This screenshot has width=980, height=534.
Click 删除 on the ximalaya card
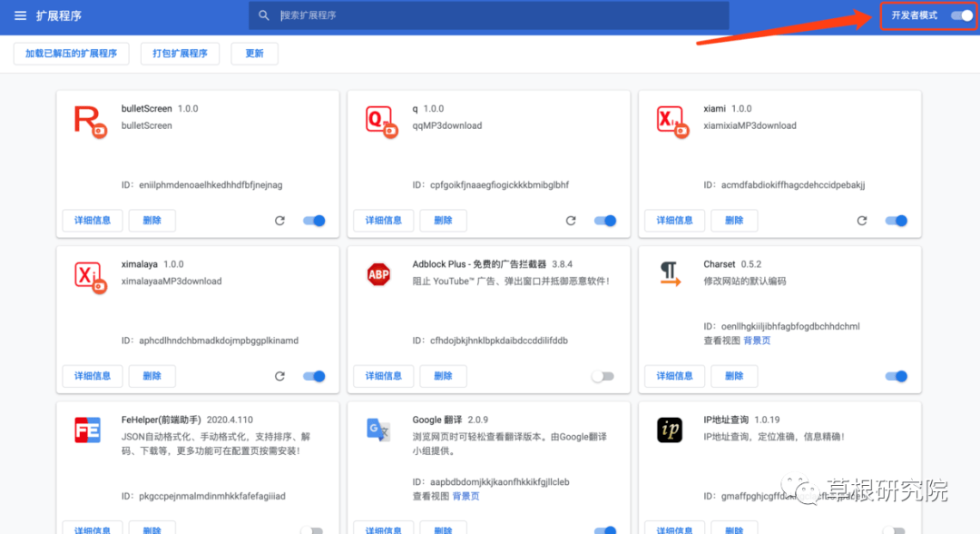click(x=152, y=376)
